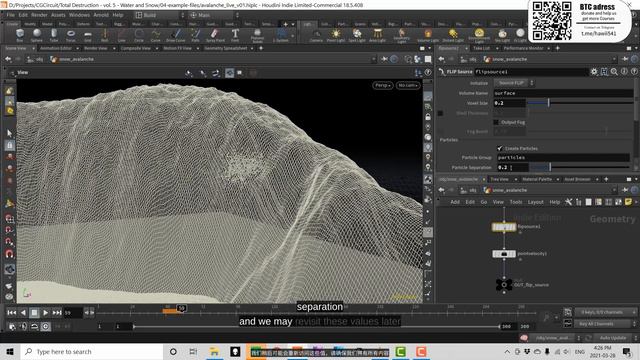Add a Spot Light from shelf
The width and height of the screenshot is (640, 360).
pos(357,35)
